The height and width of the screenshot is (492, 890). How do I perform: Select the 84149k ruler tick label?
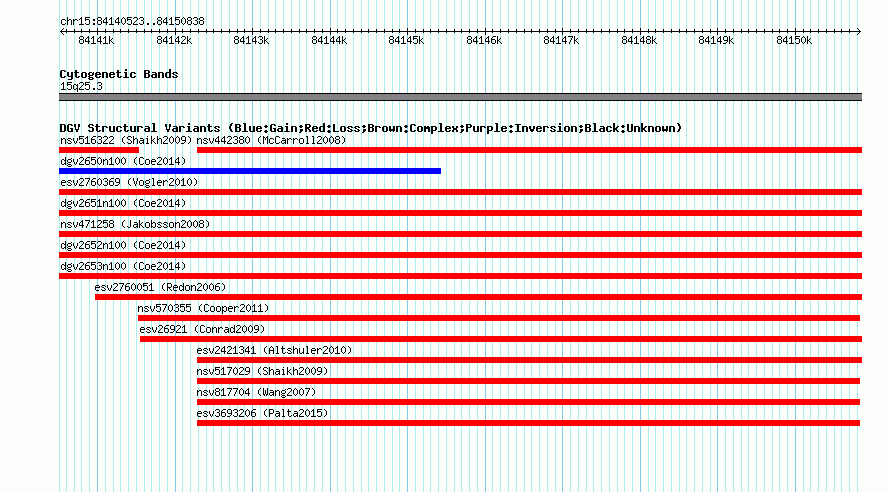point(716,40)
